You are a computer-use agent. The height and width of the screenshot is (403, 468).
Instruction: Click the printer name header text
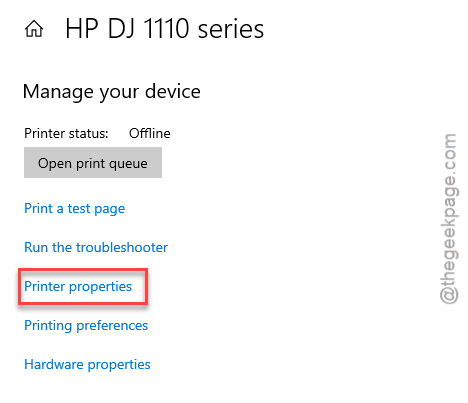tap(164, 29)
